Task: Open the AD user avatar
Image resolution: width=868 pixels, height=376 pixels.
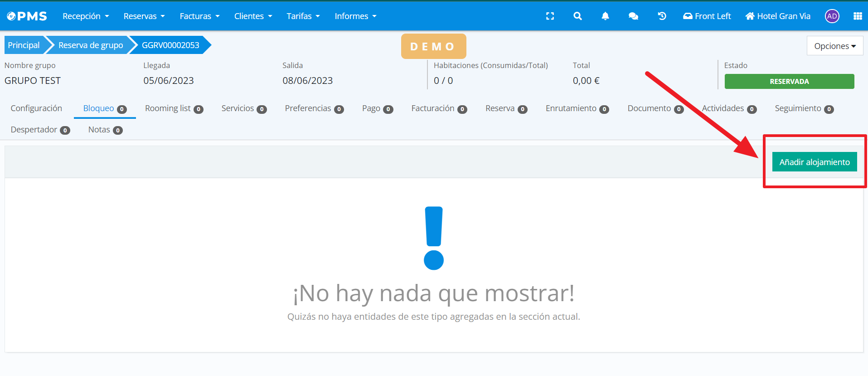Action: [x=832, y=16]
